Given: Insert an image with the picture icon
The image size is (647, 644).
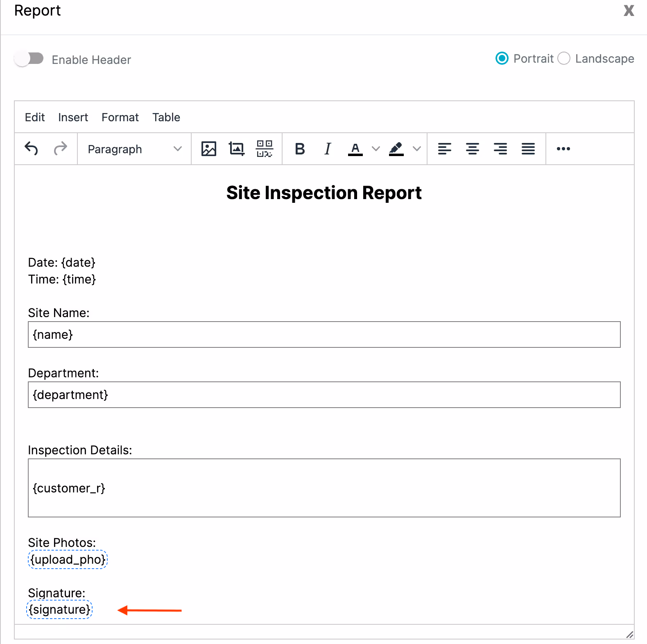Looking at the screenshot, I should pyautogui.click(x=209, y=149).
